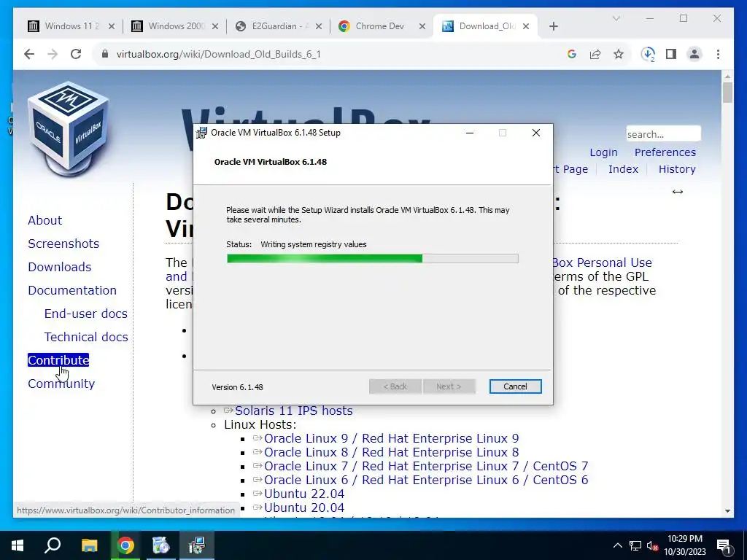This screenshot has height=560, width=747.
Task: Close the Windows 11 tab
Action: click(x=112, y=27)
